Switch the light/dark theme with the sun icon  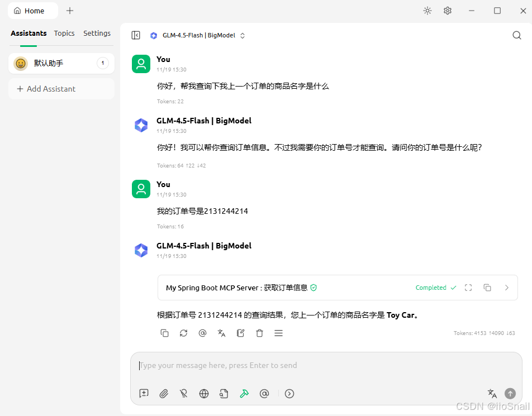[x=427, y=11]
